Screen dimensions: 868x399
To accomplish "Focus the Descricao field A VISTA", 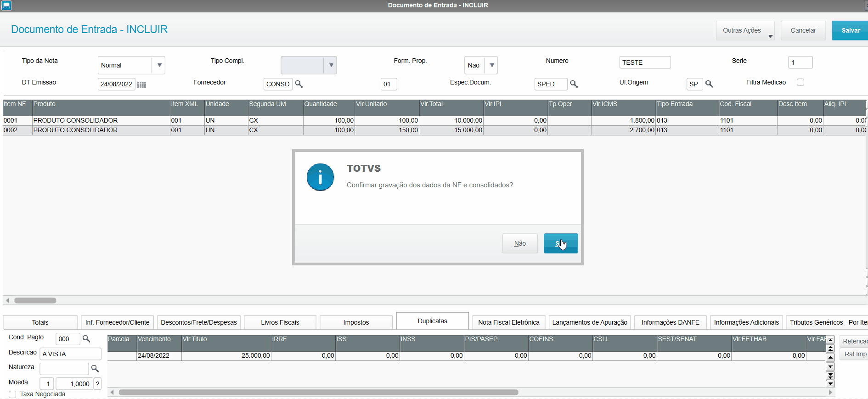I will pyautogui.click(x=70, y=354).
